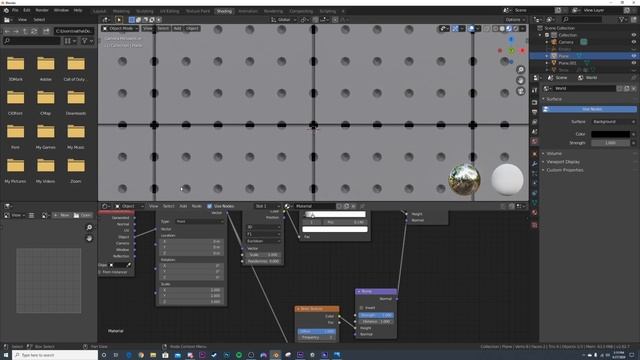640x360 pixels.
Task: Expand Plane.001 in the outliner
Action: click(547, 63)
